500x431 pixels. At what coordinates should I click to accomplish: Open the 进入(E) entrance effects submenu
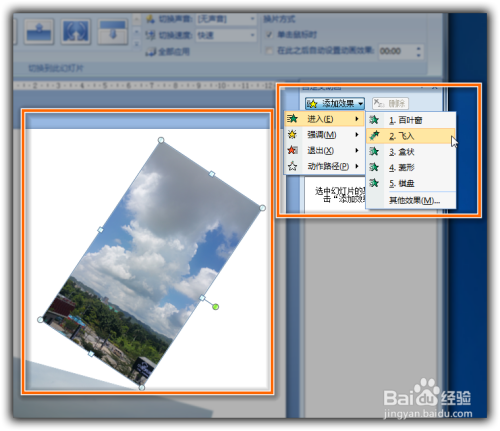[324, 119]
